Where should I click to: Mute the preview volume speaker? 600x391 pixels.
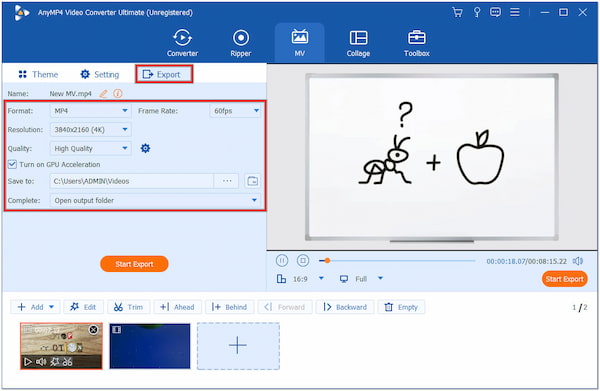point(578,261)
